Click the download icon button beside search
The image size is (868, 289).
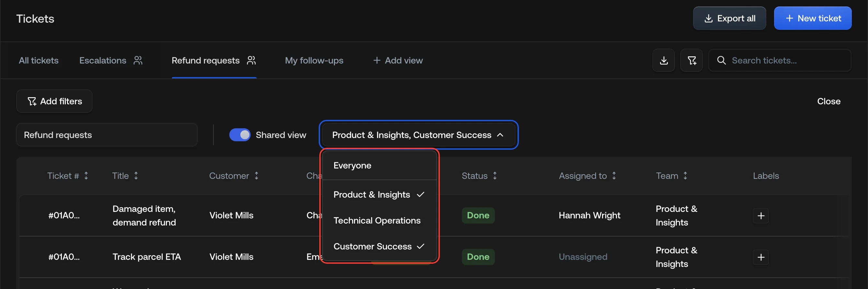(x=663, y=60)
